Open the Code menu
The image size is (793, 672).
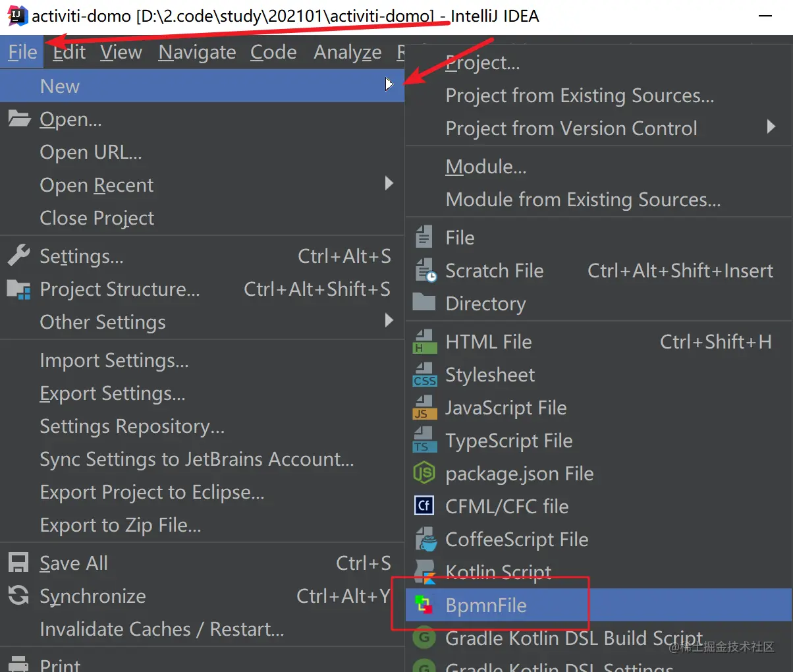[273, 52]
